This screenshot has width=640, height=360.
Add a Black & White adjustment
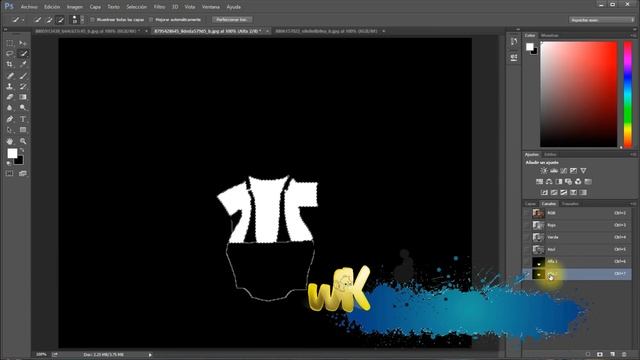(x=559, y=182)
